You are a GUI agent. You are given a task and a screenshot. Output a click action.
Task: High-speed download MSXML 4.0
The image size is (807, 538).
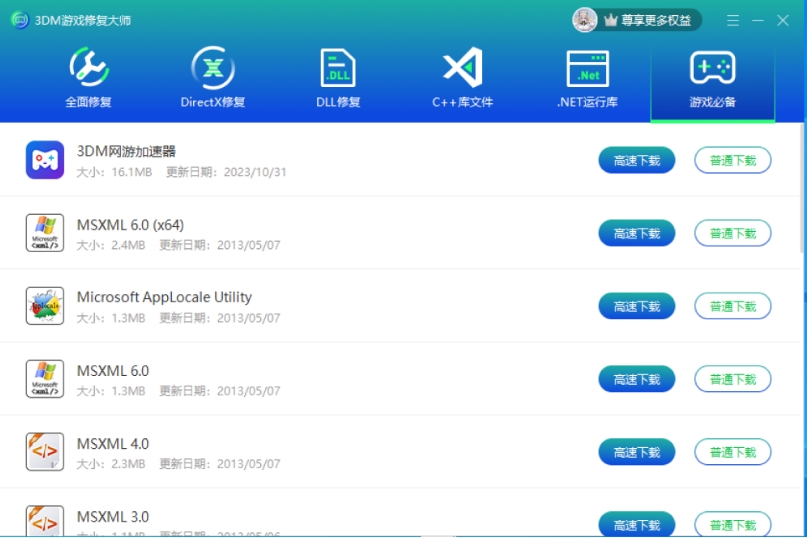click(x=637, y=452)
